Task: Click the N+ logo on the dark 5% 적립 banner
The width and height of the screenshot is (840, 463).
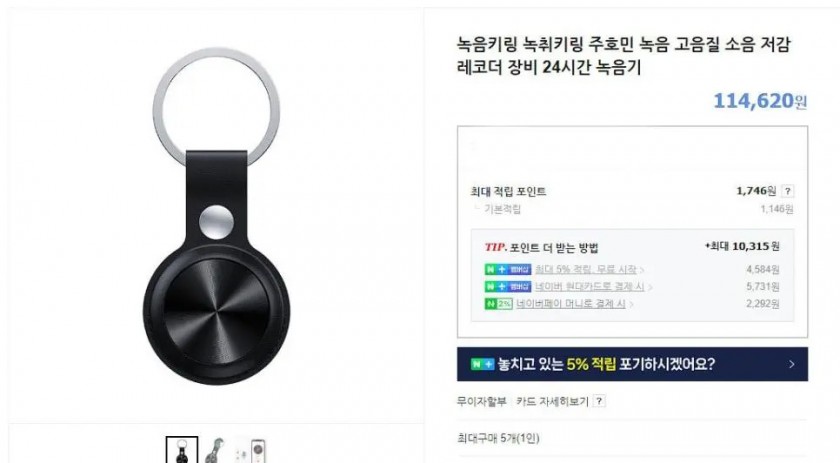Action: (x=482, y=364)
